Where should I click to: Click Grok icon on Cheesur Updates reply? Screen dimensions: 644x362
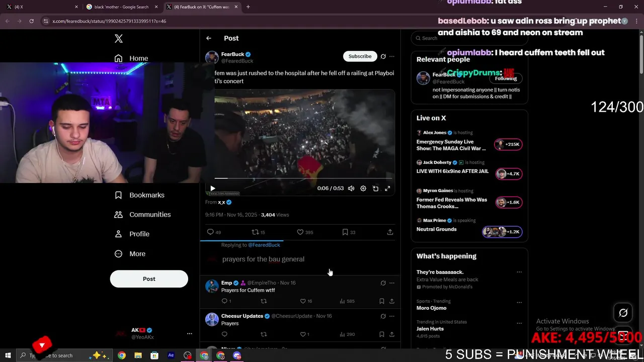383,316
